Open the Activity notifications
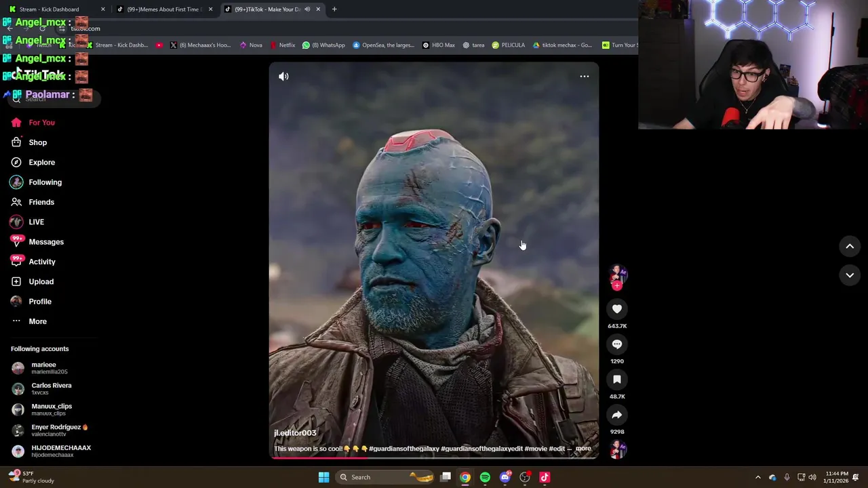The image size is (868, 488). (33, 262)
